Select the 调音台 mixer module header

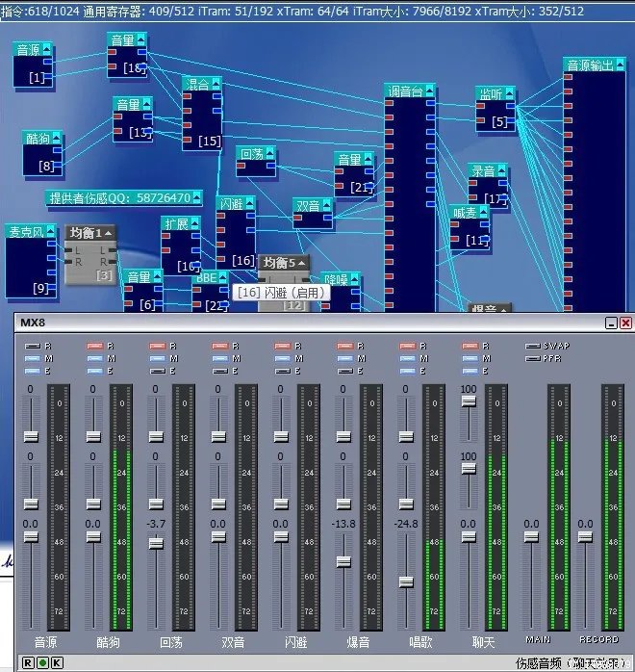[x=404, y=90]
